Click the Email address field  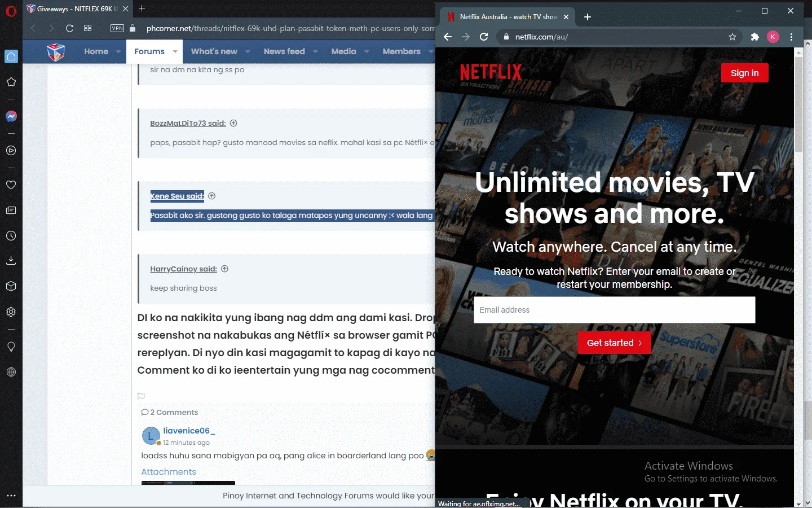pyautogui.click(x=614, y=310)
